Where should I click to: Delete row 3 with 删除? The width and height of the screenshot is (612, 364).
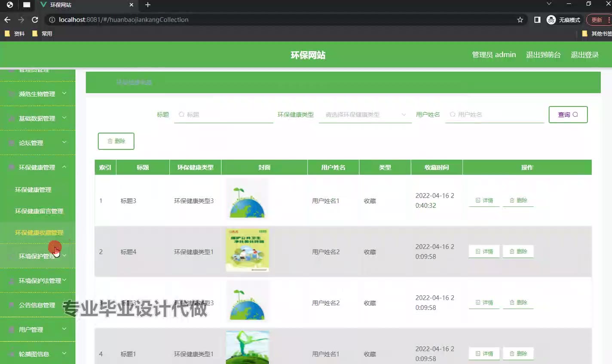[518, 303]
